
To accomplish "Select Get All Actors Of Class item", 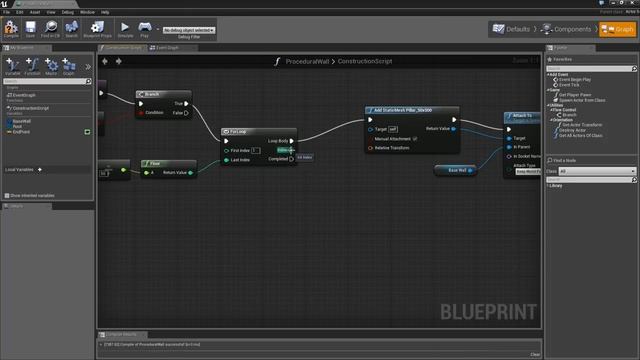I will [578, 136].
